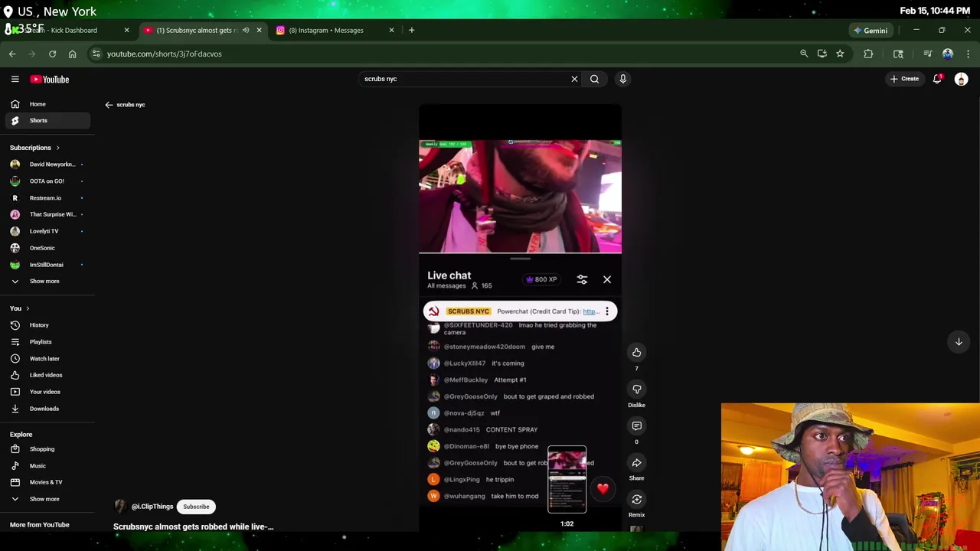Like this Short
Image resolution: width=980 pixels, height=551 pixels.
(x=636, y=352)
